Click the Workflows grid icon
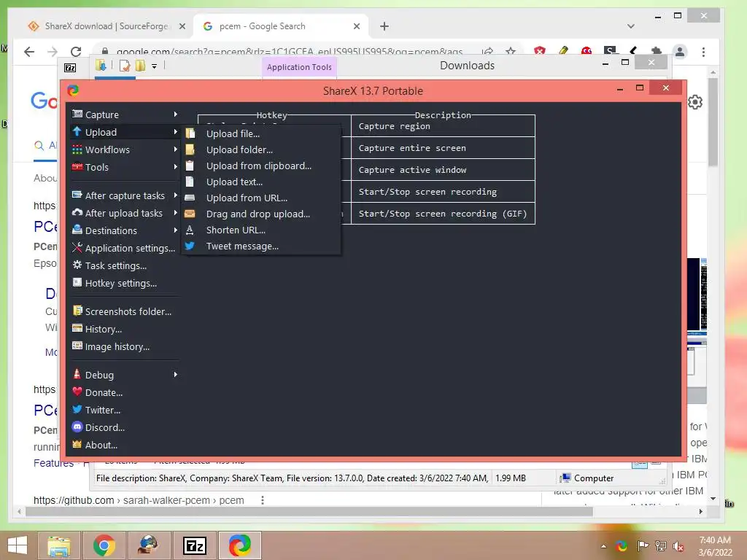 coord(77,149)
